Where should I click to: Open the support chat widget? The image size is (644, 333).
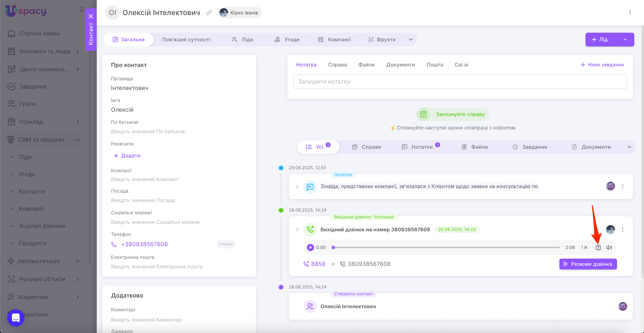click(x=16, y=318)
